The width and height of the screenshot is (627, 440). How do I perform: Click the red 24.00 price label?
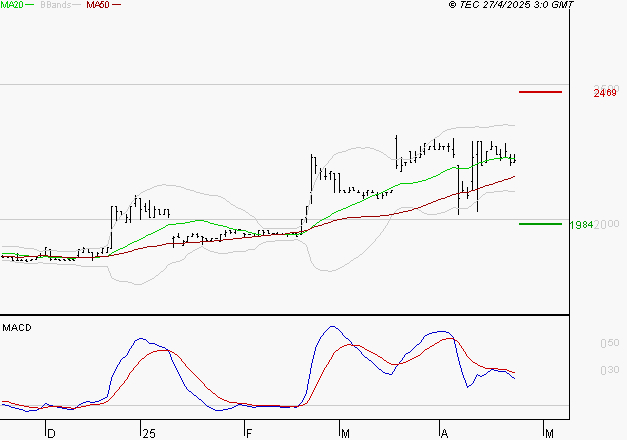[x=604, y=93]
